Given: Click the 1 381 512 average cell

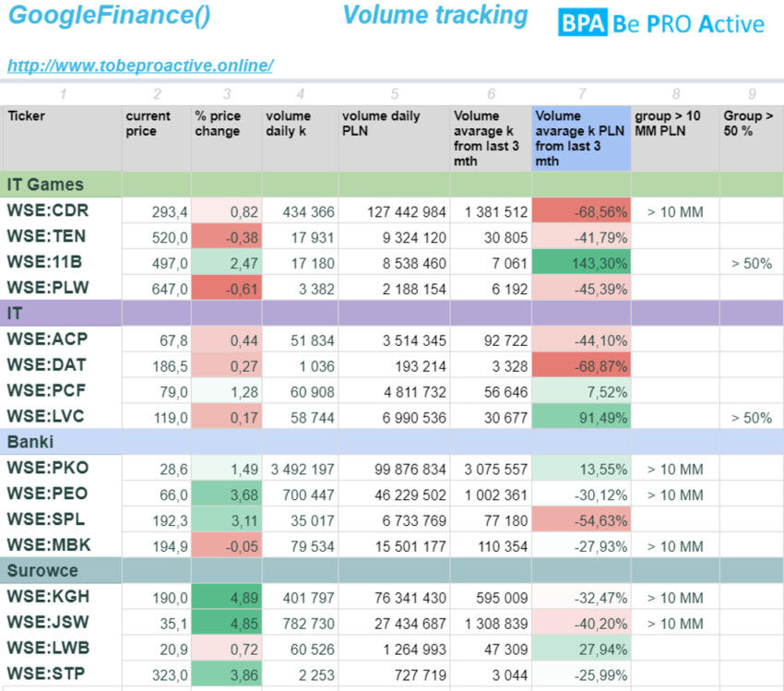Looking at the screenshot, I should click(491, 211).
